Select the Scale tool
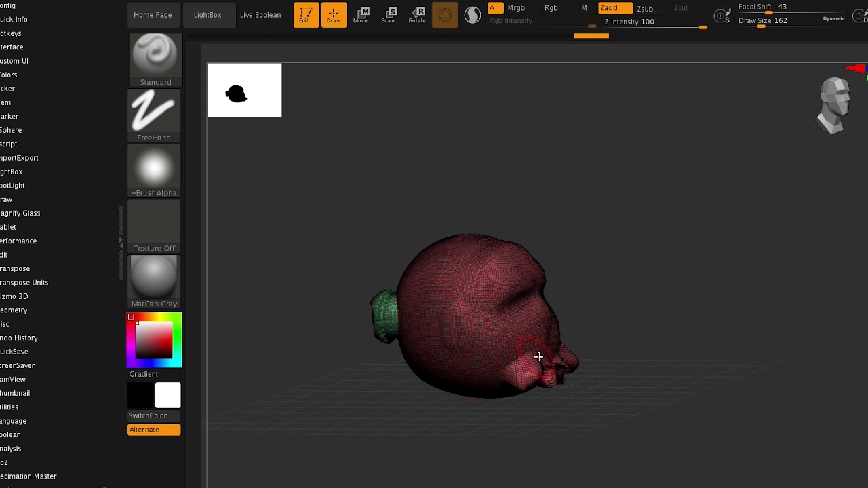 389,15
